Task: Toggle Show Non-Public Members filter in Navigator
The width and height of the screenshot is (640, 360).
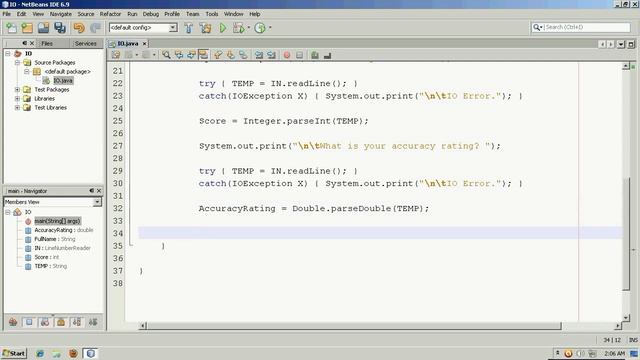Action: point(61,322)
